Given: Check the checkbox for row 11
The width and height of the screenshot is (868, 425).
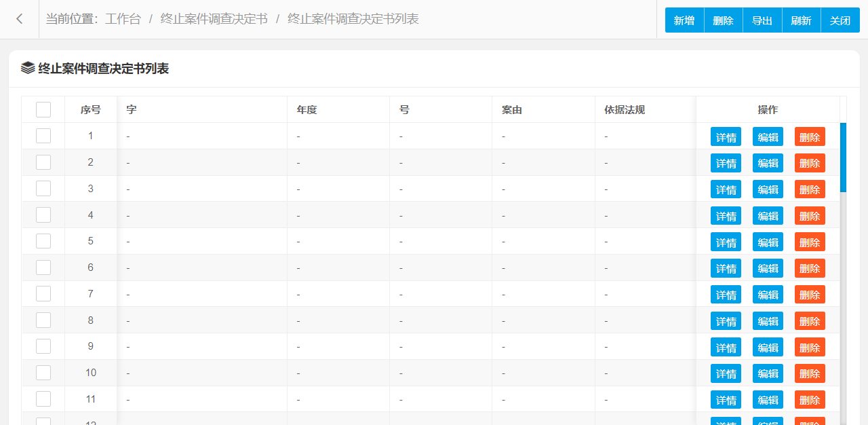Looking at the screenshot, I should tap(43, 399).
